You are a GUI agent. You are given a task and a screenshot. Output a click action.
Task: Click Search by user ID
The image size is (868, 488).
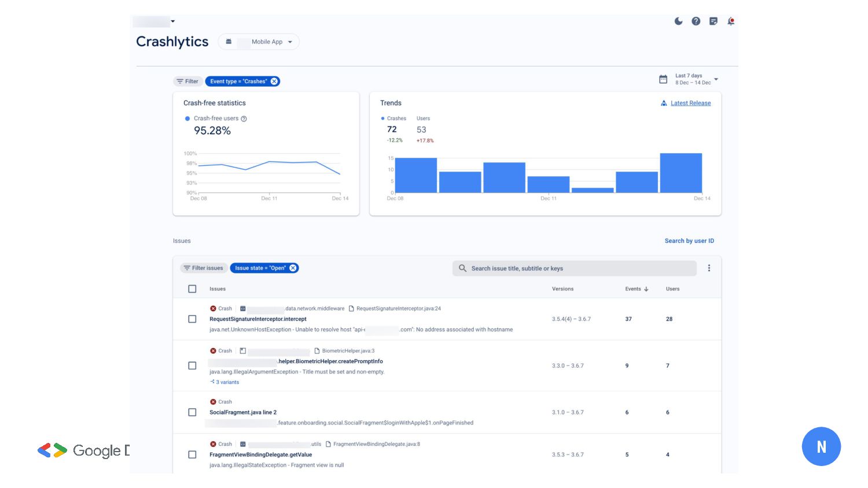pos(689,241)
